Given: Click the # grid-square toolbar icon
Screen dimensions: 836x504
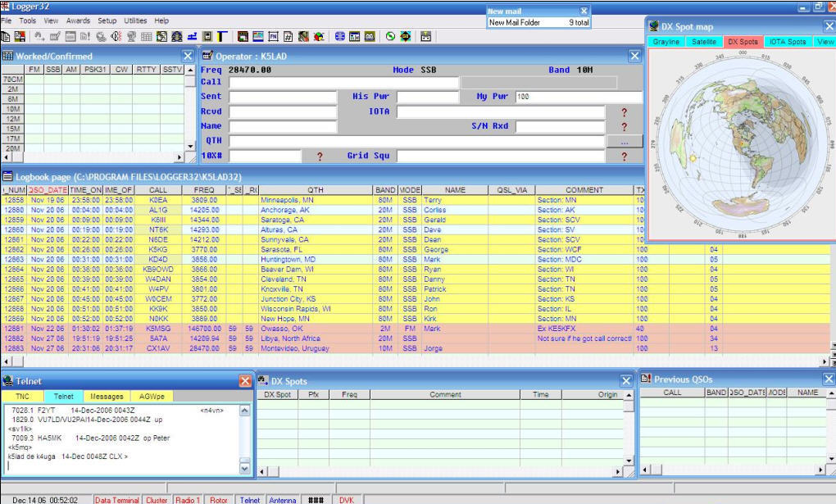Looking at the screenshot, I should (x=287, y=36).
